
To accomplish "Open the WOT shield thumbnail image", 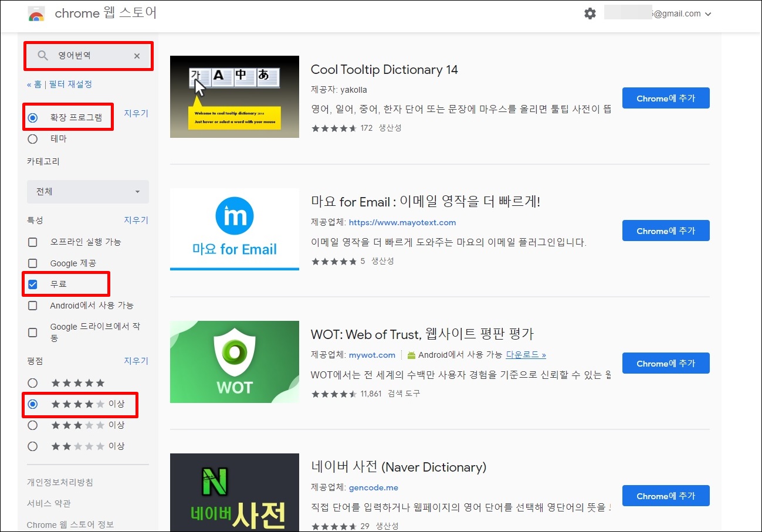I will point(235,362).
